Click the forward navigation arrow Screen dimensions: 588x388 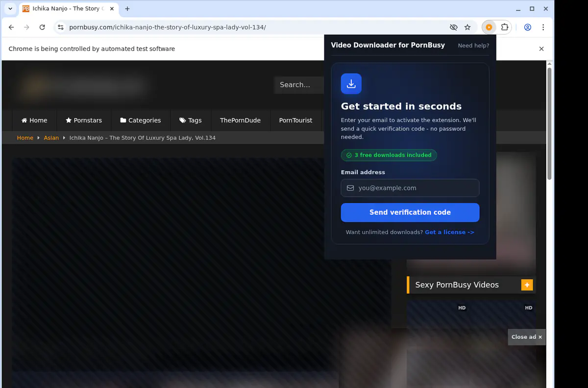point(26,27)
